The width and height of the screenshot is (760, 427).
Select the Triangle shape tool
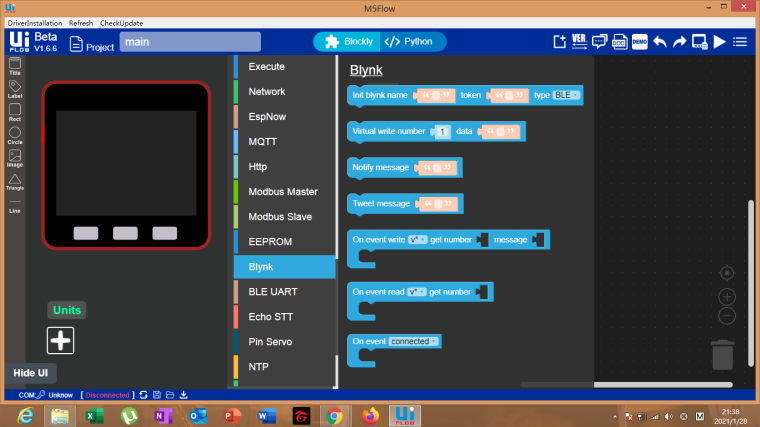[15, 182]
